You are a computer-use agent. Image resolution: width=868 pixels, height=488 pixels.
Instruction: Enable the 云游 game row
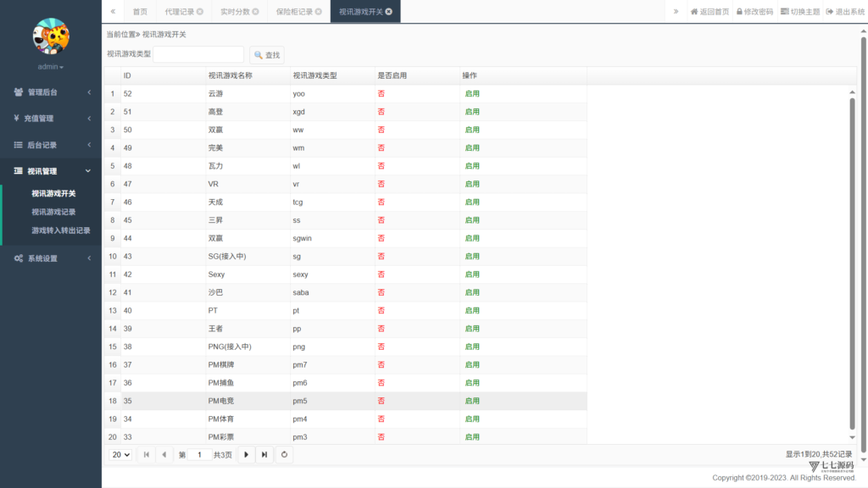(x=472, y=94)
